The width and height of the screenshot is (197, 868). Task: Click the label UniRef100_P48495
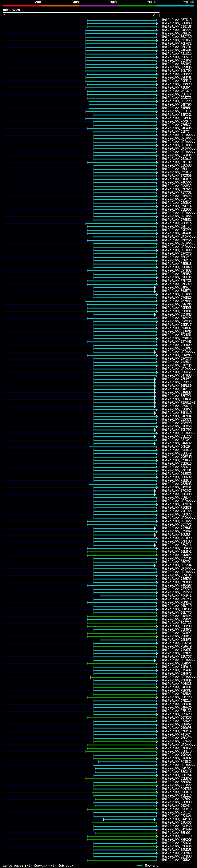click(177, 128)
